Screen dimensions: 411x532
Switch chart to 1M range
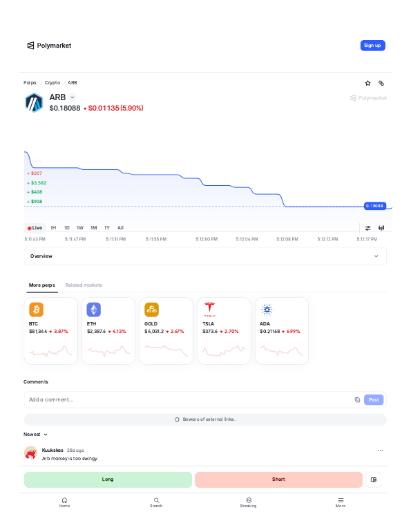pos(93,228)
